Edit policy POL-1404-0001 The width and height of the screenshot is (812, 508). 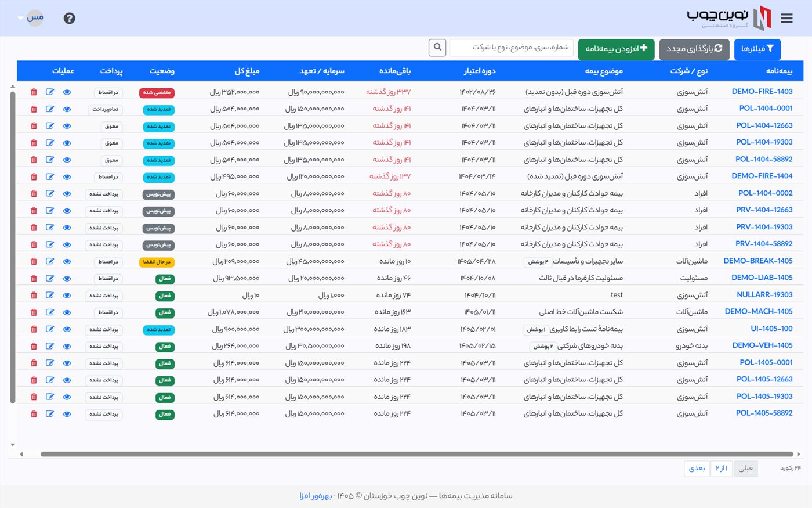pyautogui.click(x=50, y=109)
